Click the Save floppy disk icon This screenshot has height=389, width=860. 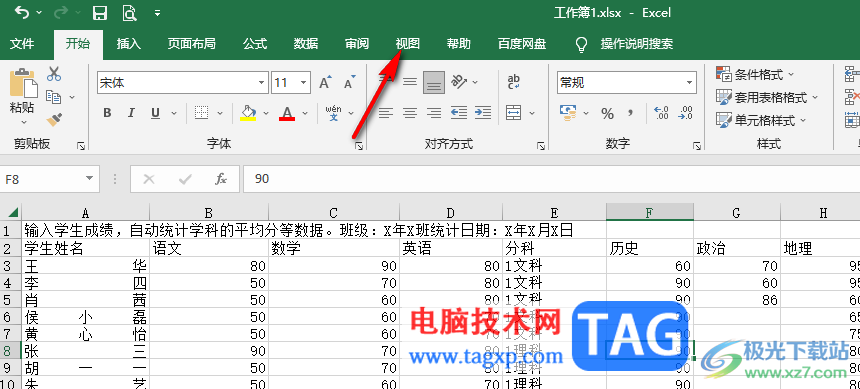pyautogui.click(x=99, y=13)
